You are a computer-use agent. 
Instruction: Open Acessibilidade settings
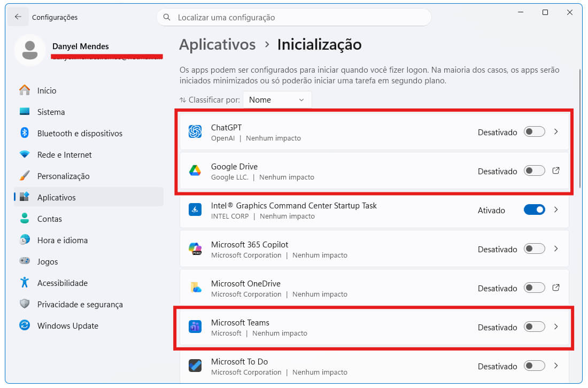[x=89, y=283]
